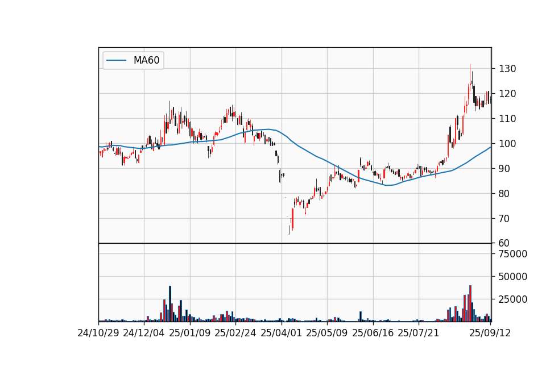Click the 75000 volume axis label

coord(513,254)
